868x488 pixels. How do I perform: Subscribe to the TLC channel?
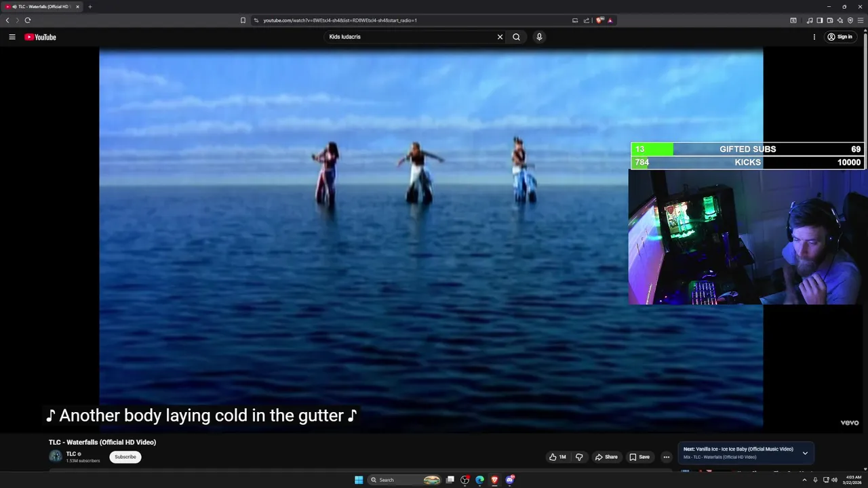click(125, 457)
